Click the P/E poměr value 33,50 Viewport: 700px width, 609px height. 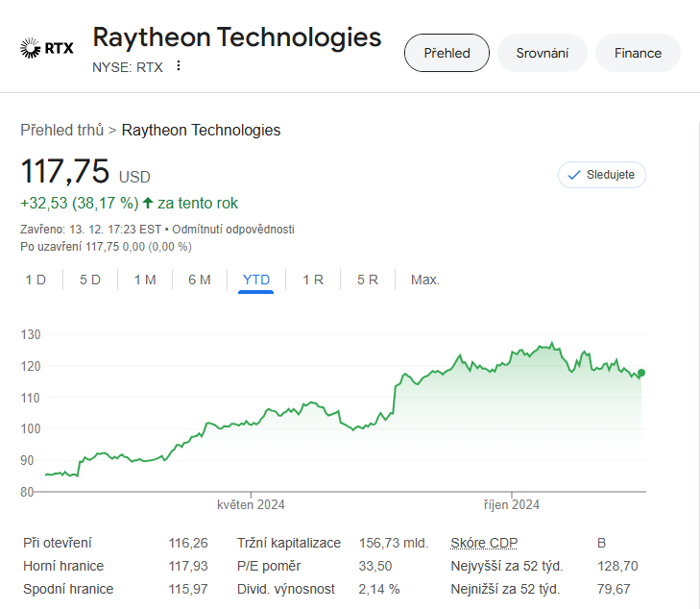coord(375,566)
